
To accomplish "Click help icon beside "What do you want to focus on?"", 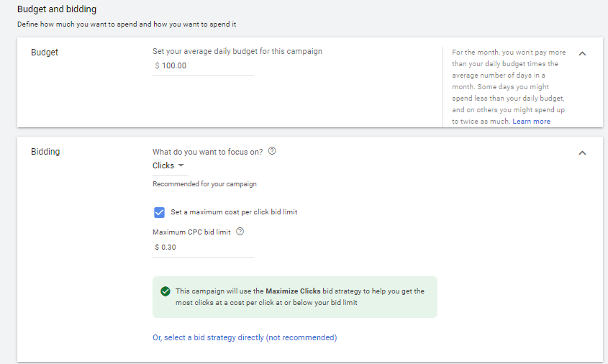I will click(x=272, y=152).
